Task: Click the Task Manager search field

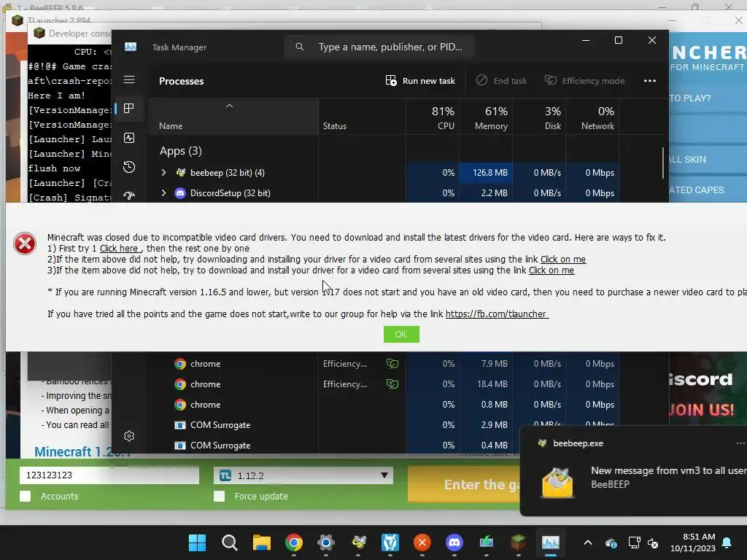Action: click(x=379, y=47)
